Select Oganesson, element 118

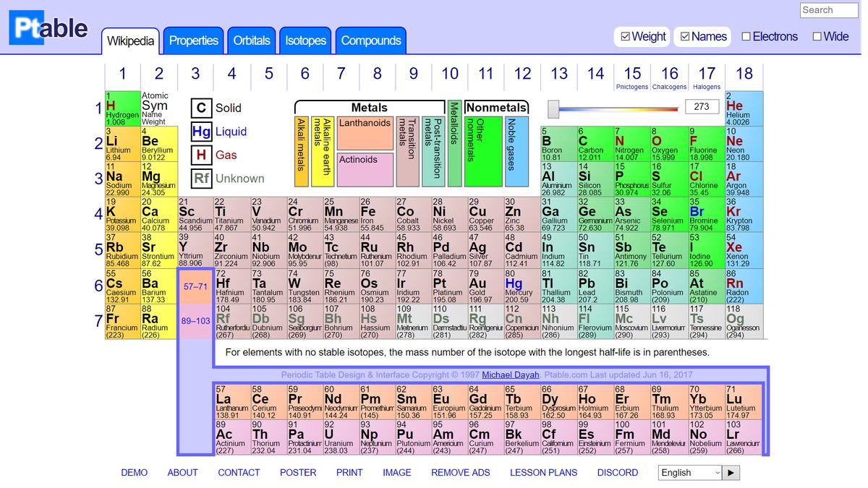(744, 321)
